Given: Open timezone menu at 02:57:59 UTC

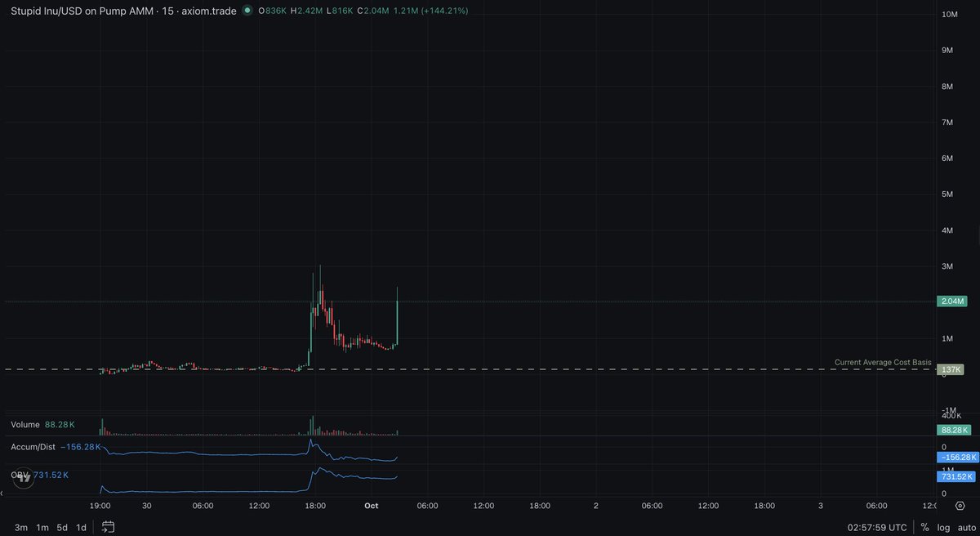Looking at the screenshot, I should coord(877,527).
